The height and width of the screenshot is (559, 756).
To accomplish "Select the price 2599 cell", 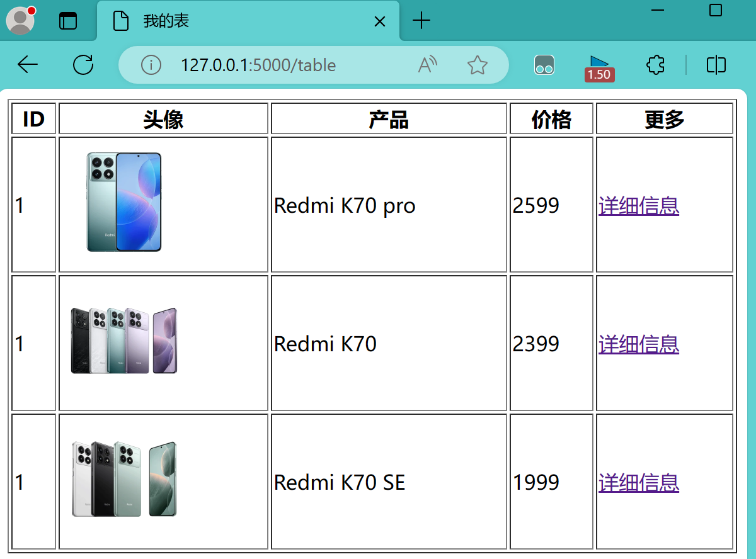I will coord(551,205).
